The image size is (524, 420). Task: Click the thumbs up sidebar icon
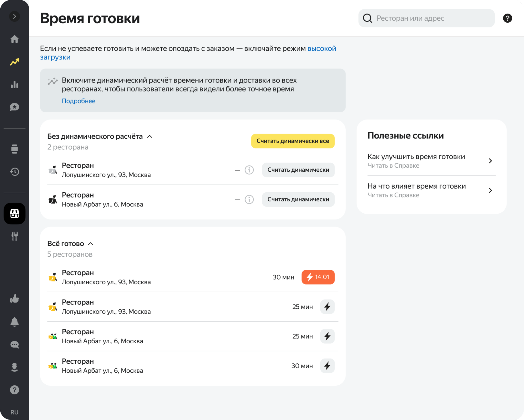[x=14, y=299]
